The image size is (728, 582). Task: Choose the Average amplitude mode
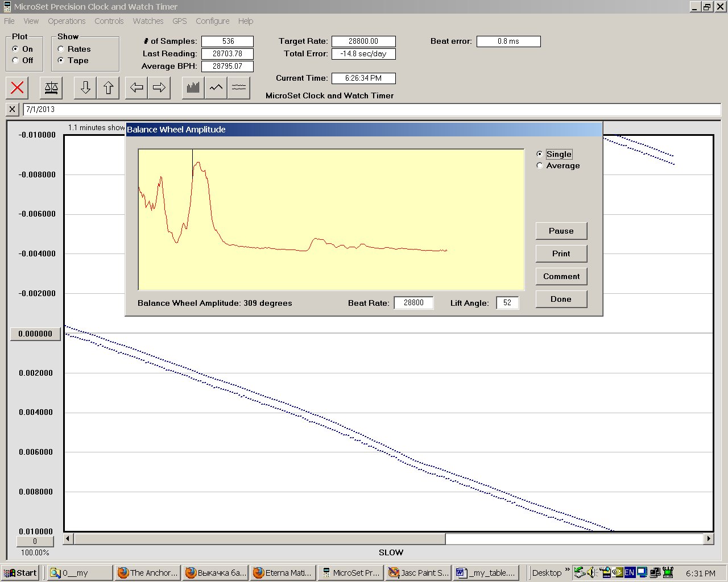tap(540, 165)
